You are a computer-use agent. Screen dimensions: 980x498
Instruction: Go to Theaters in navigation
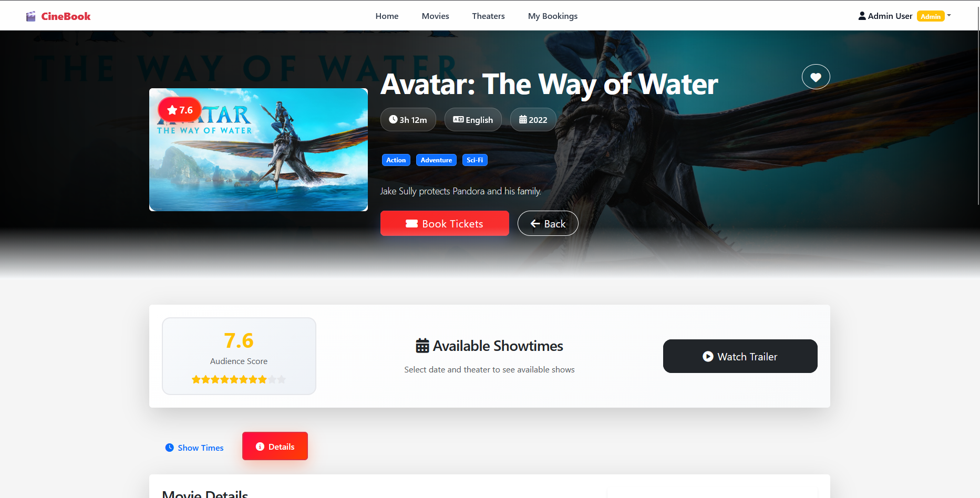point(488,16)
